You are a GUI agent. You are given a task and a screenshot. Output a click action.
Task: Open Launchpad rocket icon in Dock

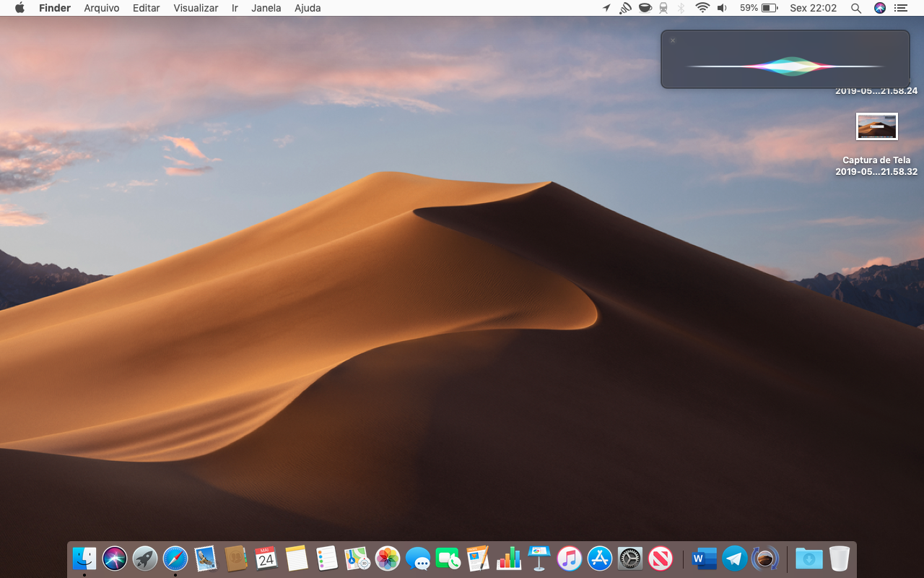tap(145, 558)
